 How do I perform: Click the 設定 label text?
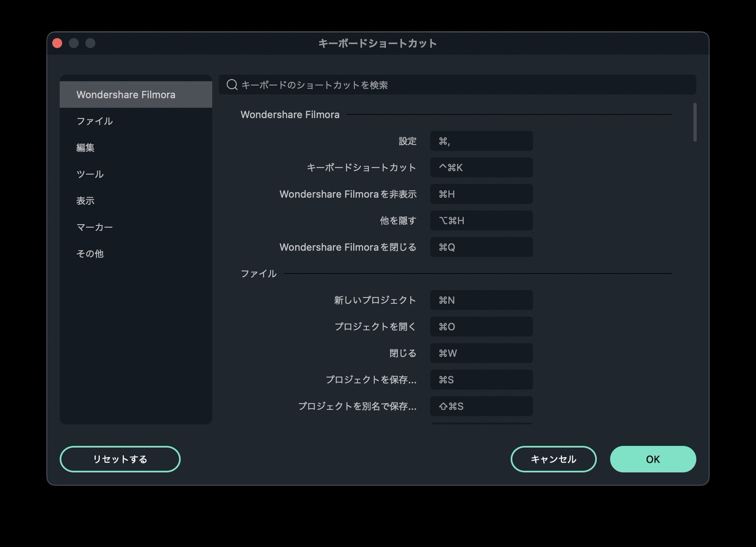408,141
